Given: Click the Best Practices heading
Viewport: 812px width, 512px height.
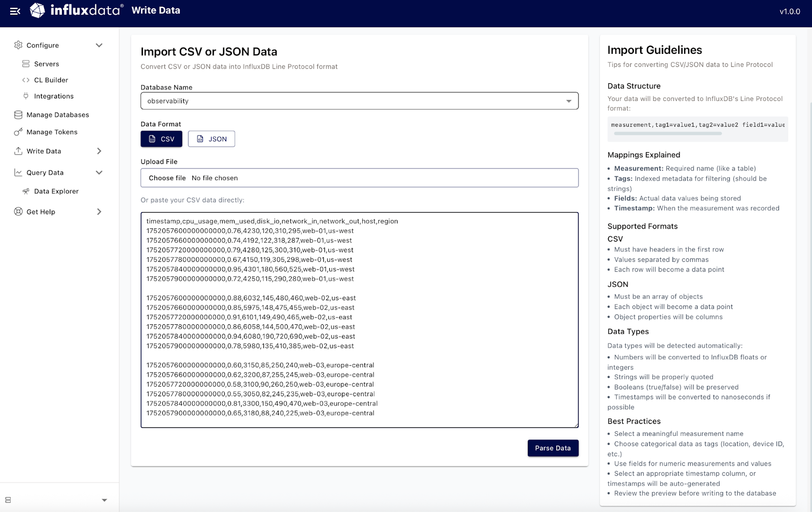Looking at the screenshot, I should click(634, 421).
